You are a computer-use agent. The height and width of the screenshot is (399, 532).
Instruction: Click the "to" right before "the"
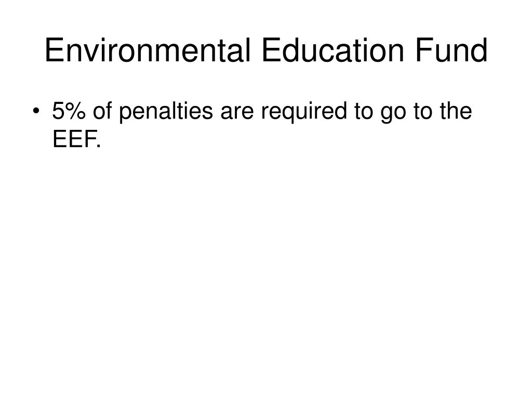tap(422, 112)
